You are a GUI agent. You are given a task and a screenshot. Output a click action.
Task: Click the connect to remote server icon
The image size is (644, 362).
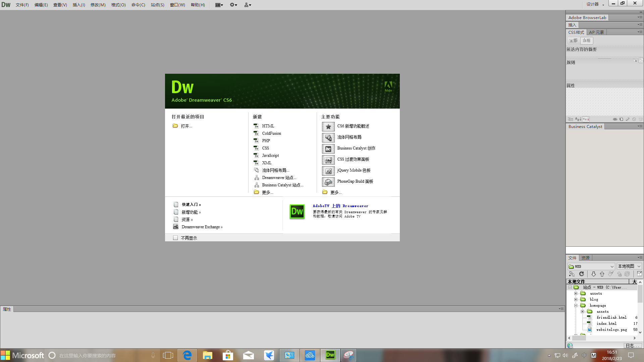click(x=572, y=274)
